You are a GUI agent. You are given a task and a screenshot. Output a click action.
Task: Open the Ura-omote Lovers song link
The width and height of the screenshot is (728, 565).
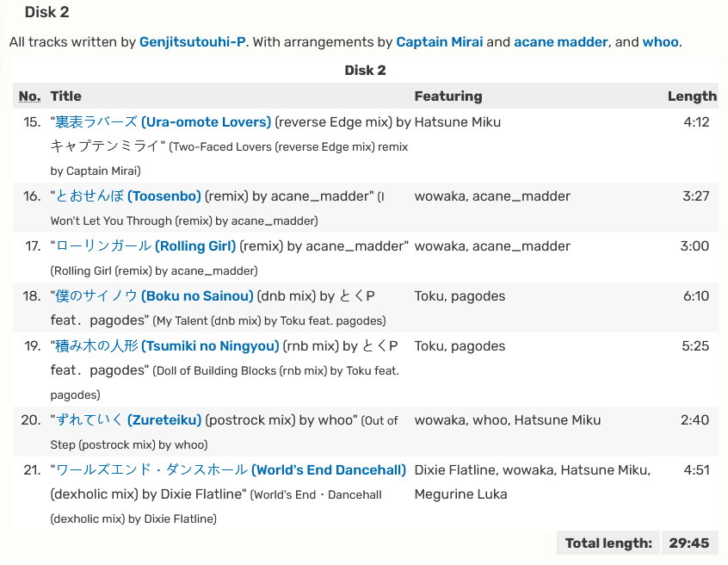coord(163,122)
